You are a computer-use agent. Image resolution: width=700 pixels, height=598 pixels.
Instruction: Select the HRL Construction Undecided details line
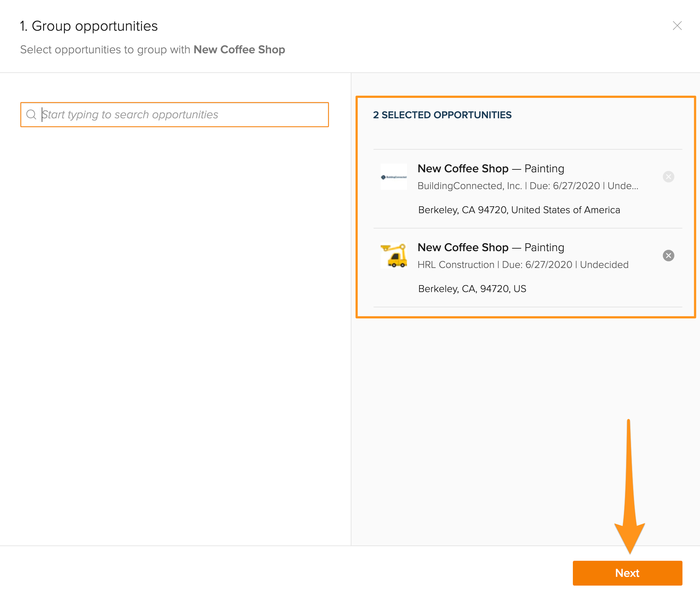(x=523, y=265)
